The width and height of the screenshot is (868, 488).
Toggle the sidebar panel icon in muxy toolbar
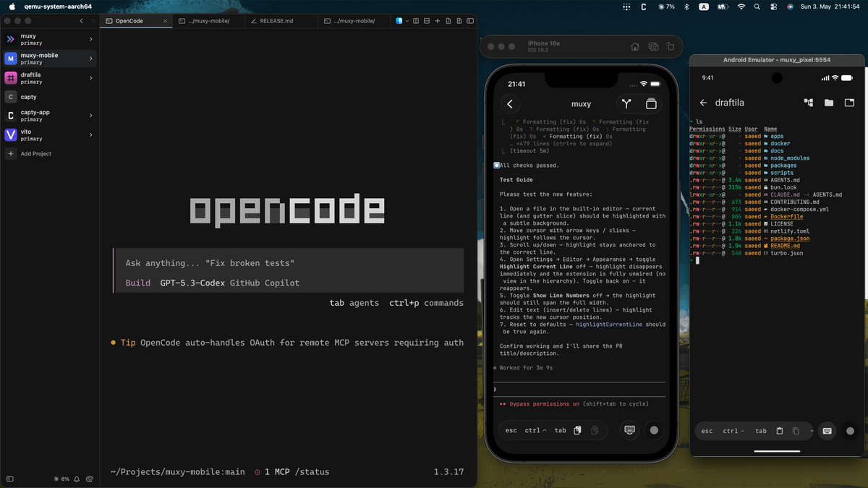point(469,21)
